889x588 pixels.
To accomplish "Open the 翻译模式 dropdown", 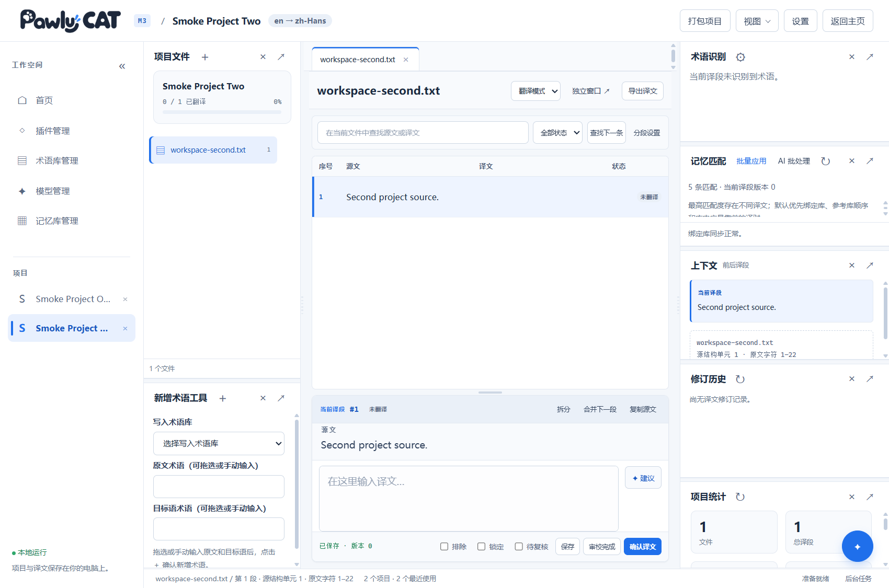I will (x=535, y=91).
